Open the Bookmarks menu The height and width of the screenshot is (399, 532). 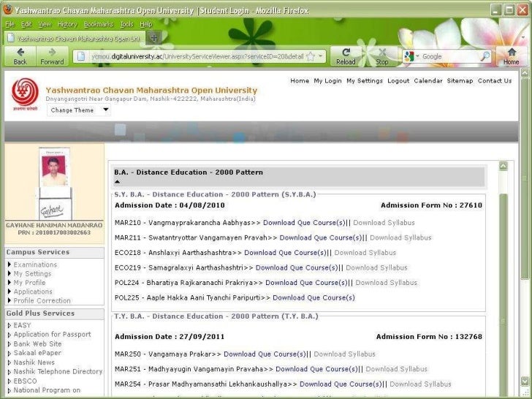point(96,24)
